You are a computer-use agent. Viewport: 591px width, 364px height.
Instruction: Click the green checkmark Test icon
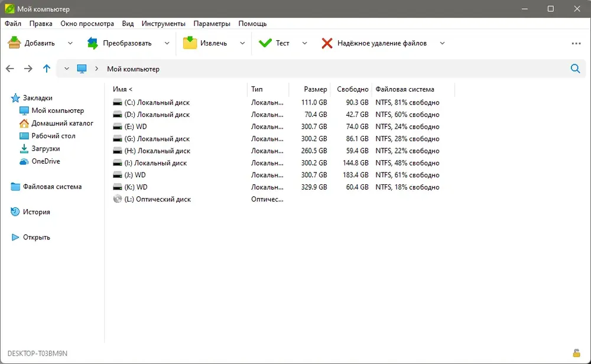coord(265,43)
